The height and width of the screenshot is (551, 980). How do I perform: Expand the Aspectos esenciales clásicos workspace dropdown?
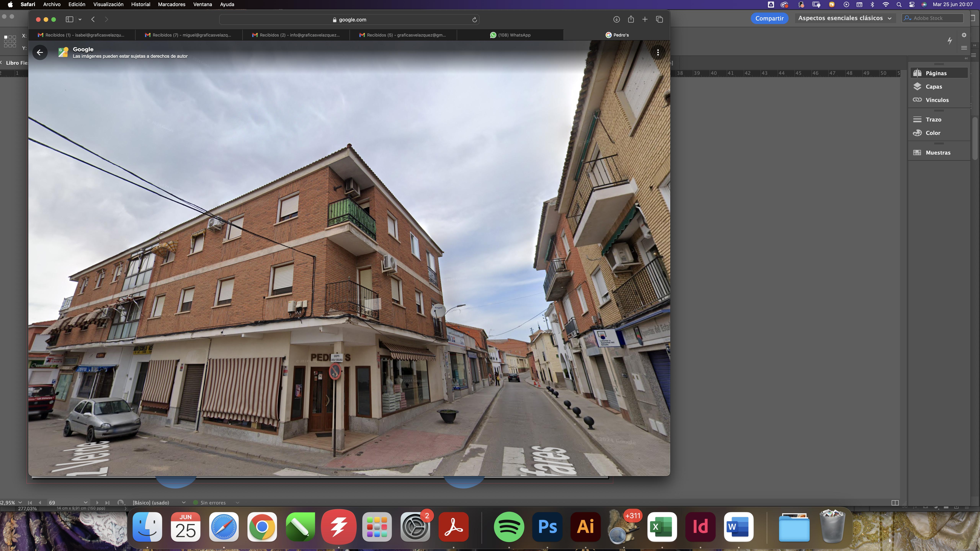pyautogui.click(x=844, y=18)
